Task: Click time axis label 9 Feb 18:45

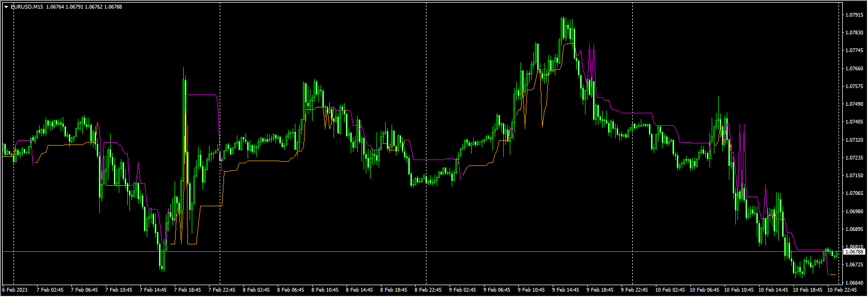Action: pyautogui.click(x=600, y=290)
